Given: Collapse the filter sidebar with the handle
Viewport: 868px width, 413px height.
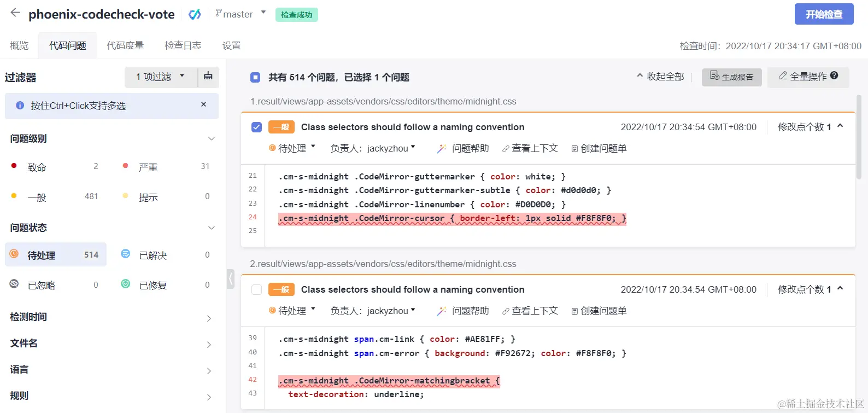Looking at the screenshot, I should pos(231,278).
